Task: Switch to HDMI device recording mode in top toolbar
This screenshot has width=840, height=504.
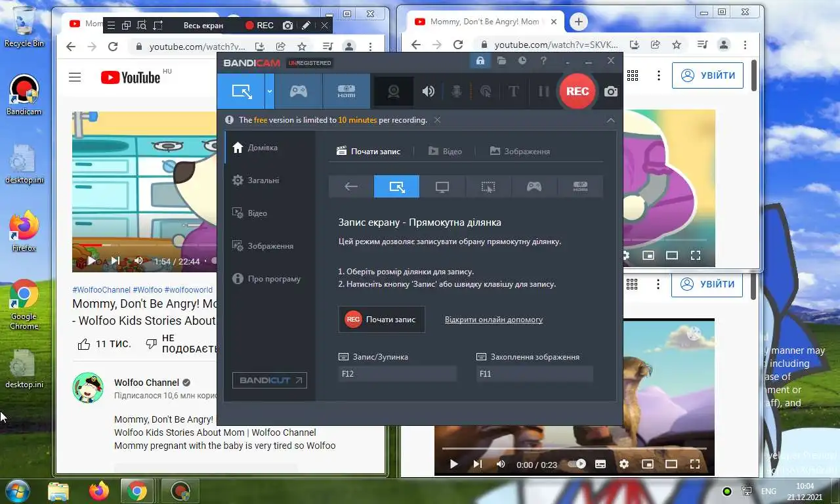Action: pyautogui.click(x=346, y=91)
